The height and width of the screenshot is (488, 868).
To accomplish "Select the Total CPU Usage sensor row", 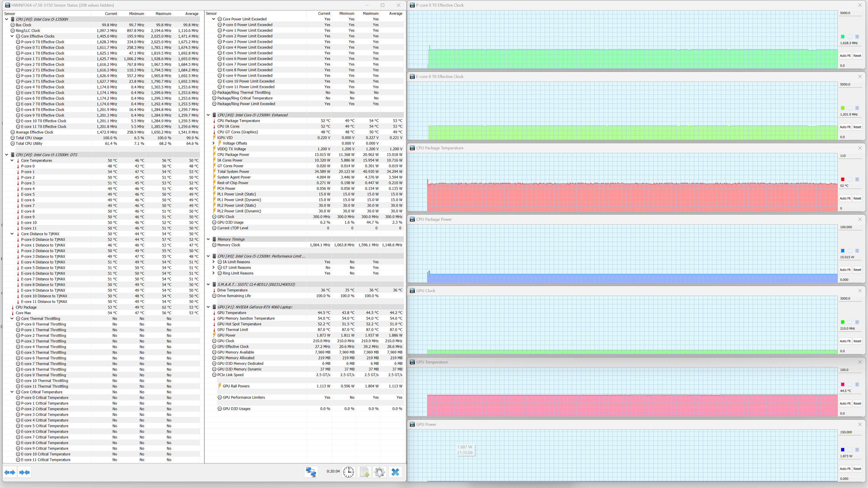I will [x=29, y=138].
